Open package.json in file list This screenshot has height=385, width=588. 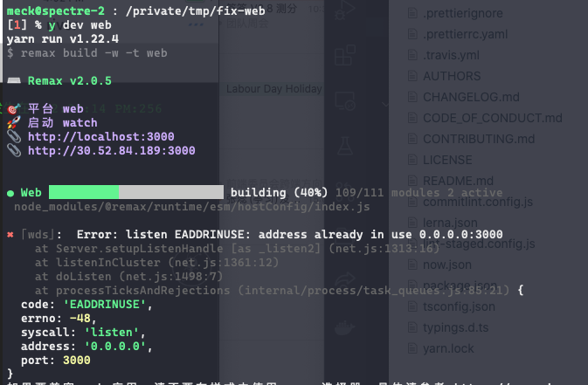point(460,285)
